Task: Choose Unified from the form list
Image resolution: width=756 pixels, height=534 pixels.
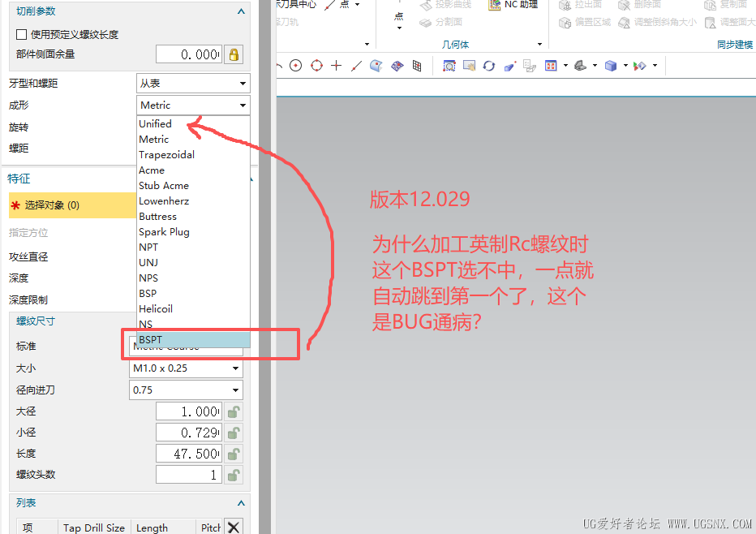Action: click(193, 124)
